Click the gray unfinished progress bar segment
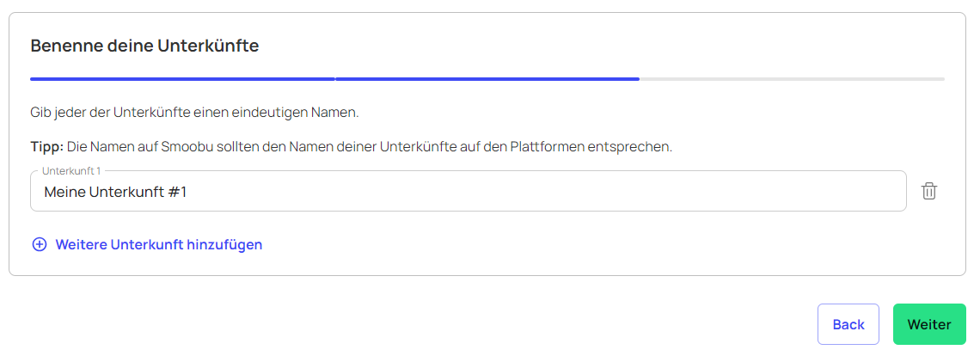 [792, 79]
